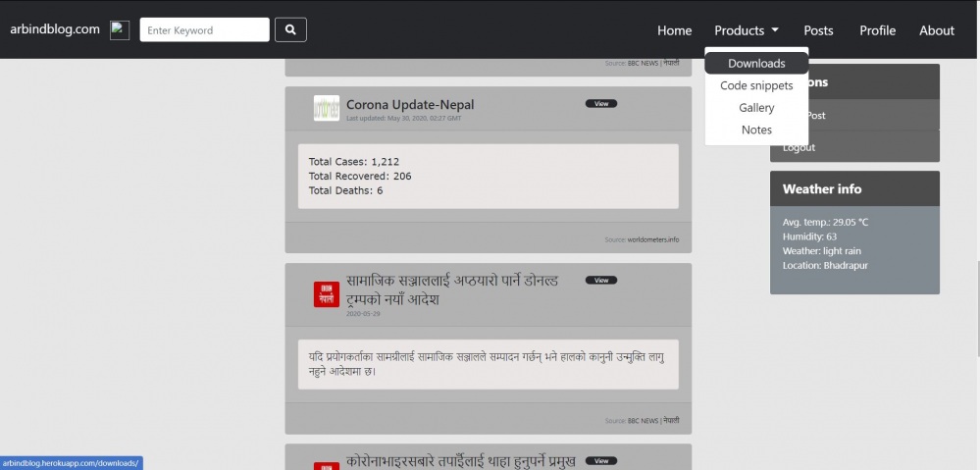Viewport: 980px width, 470px height.
Task: Select Notes in the Products dropdown
Action: [x=756, y=130]
